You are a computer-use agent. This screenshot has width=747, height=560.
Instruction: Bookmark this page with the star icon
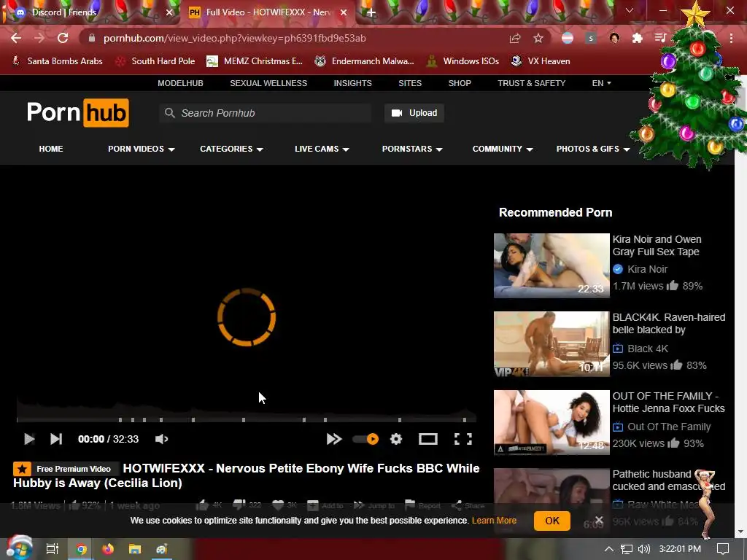tap(538, 38)
